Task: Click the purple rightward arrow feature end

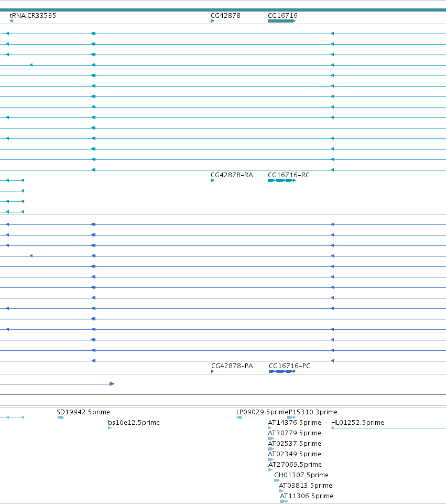Action: (112, 384)
